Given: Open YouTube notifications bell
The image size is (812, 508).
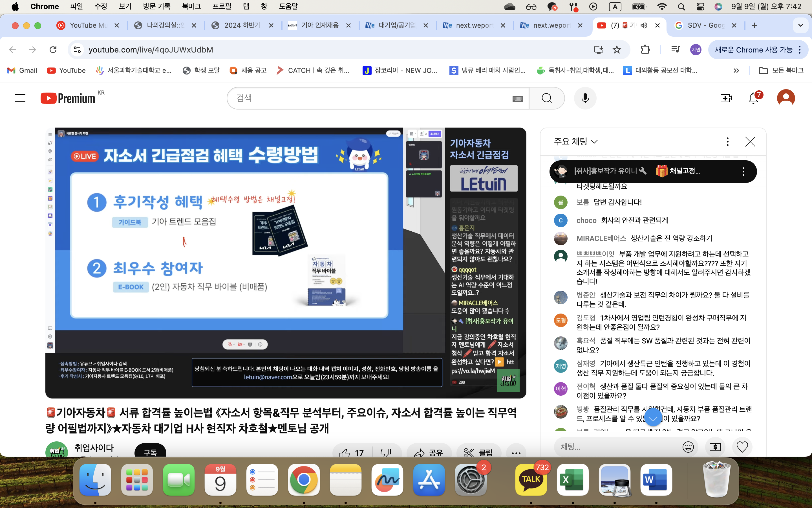Looking at the screenshot, I should click(754, 98).
